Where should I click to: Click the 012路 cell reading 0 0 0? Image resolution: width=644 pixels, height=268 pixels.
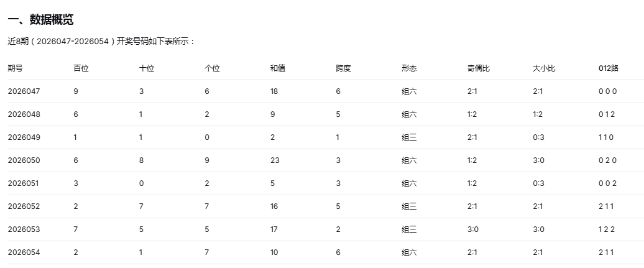[x=607, y=91]
